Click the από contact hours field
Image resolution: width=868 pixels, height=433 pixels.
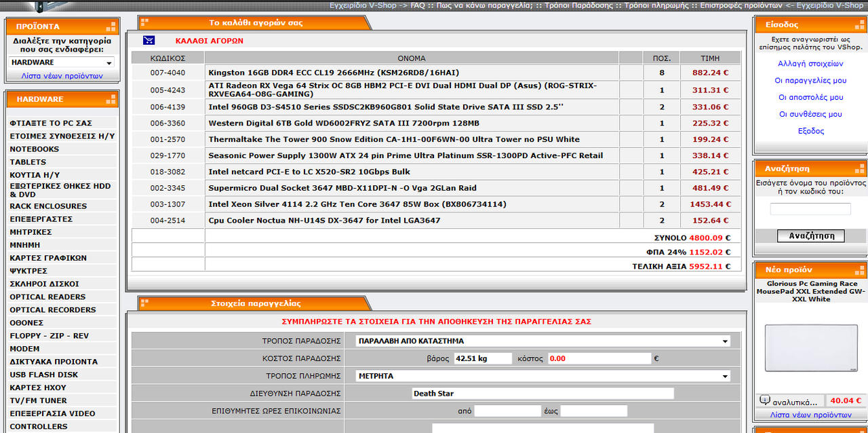pos(507,411)
